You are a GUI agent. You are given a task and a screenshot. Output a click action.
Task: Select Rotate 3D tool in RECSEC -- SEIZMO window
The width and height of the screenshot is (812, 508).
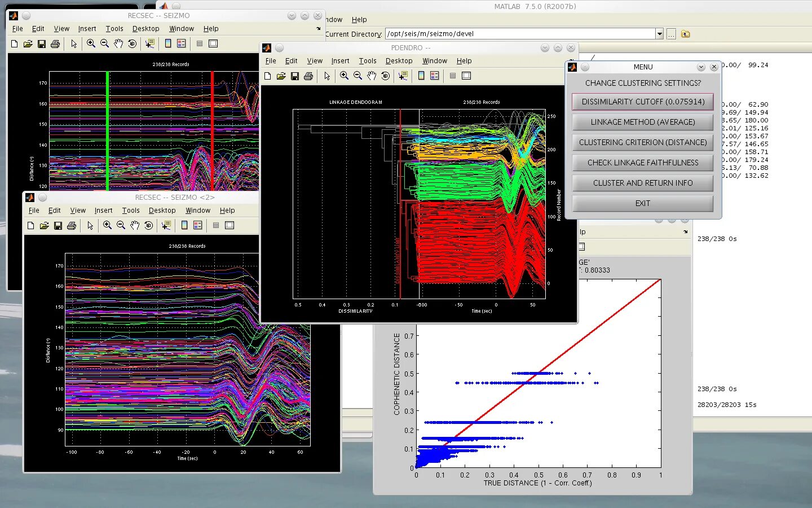(132, 43)
